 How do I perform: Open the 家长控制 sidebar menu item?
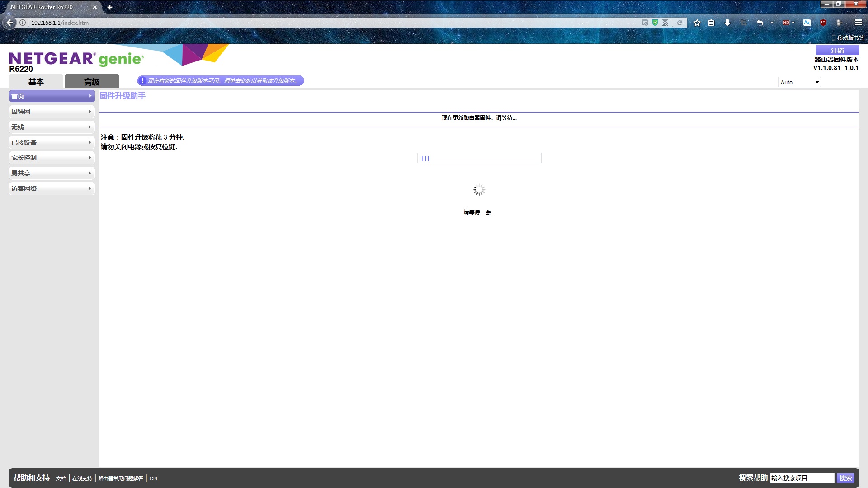(52, 158)
